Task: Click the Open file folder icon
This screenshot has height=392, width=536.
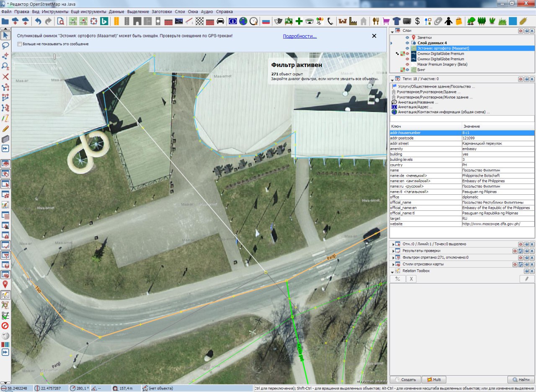Action: point(5,21)
